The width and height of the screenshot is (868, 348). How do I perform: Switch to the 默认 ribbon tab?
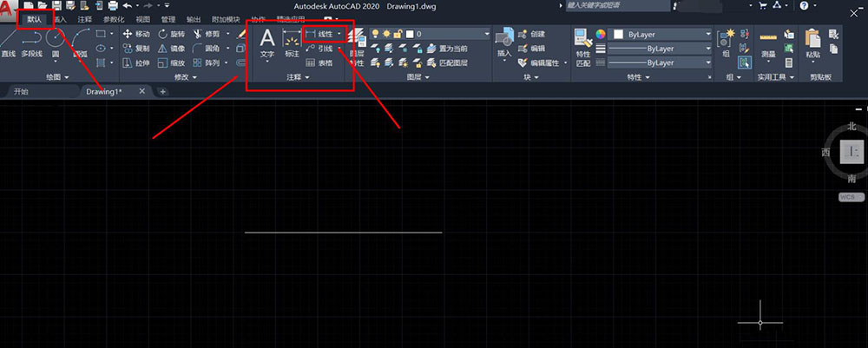coord(35,18)
